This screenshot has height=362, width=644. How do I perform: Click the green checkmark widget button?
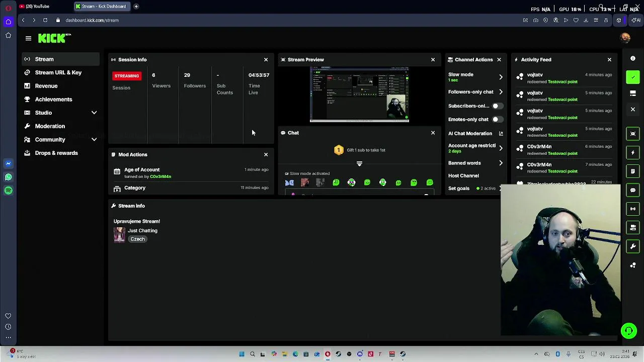tap(633, 77)
